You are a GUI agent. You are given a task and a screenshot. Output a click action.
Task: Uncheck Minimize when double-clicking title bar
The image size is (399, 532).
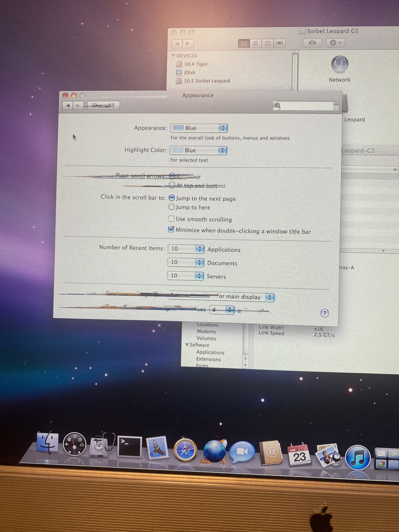[171, 229]
